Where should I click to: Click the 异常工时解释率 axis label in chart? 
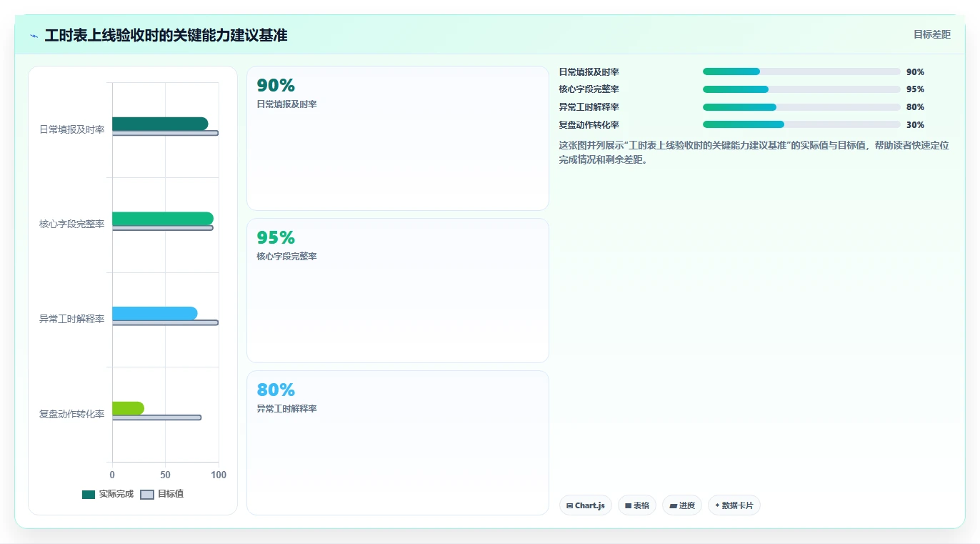72,319
